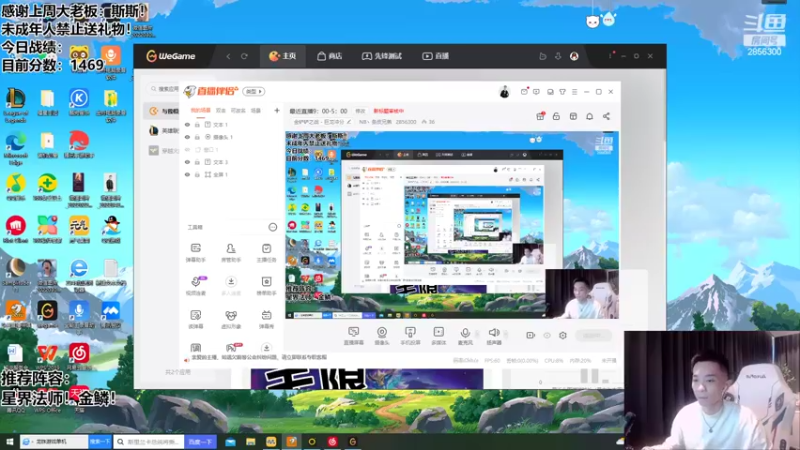Click the greyed start-streaming button

(x=593, y=335)
